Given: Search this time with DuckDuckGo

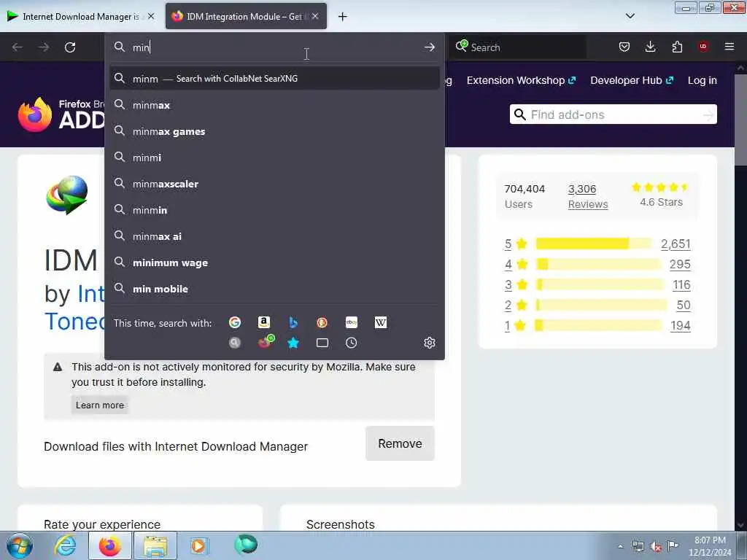Looking at the screenshot, I should tap(322, 322).
